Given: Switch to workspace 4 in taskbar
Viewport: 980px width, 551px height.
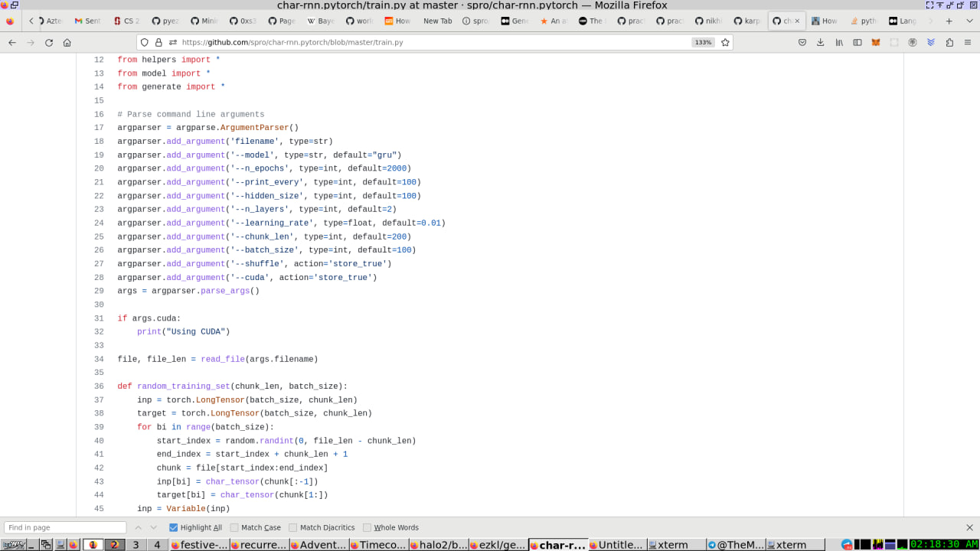Looking at the screenshot, I should click(x=157, y=545).
